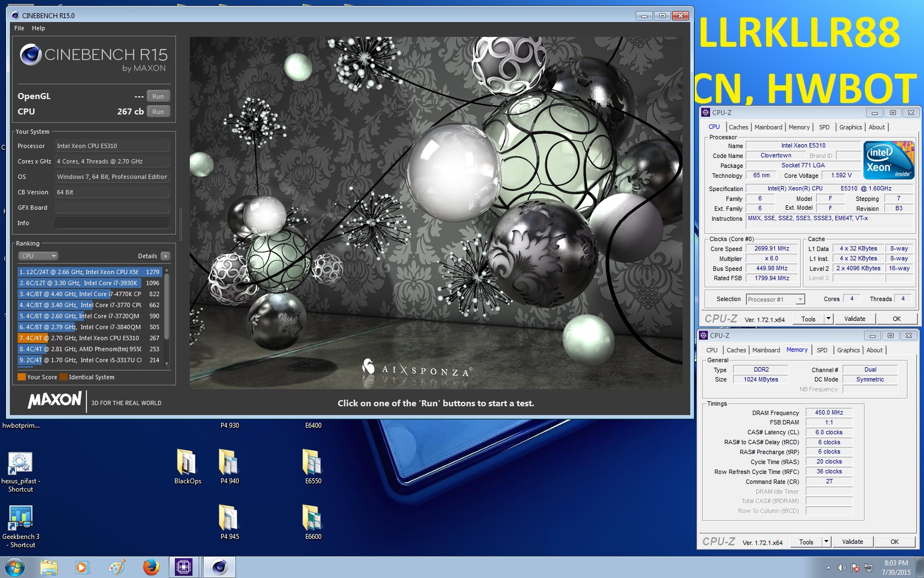Open Graphics tab in lower CPU-Z window

848,350
